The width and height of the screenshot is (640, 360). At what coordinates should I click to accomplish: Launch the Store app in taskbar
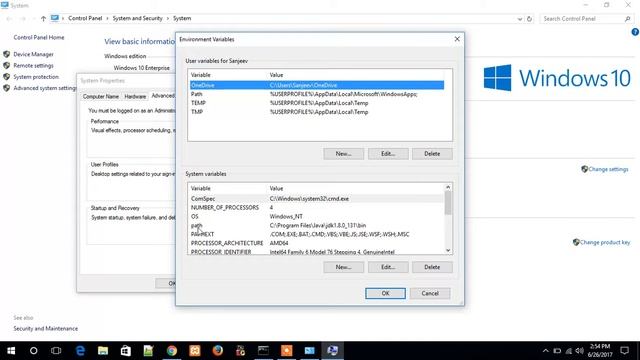click(x=126, y=351)
